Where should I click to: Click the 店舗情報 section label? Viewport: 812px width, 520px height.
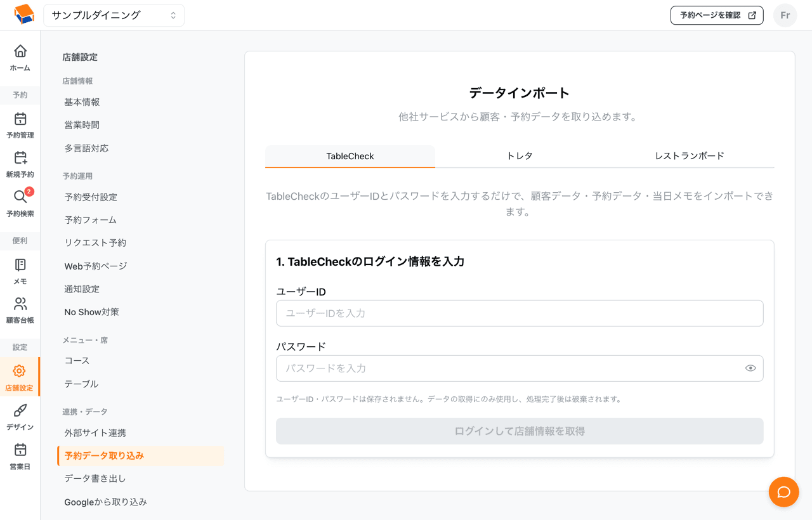coord(77,81)
